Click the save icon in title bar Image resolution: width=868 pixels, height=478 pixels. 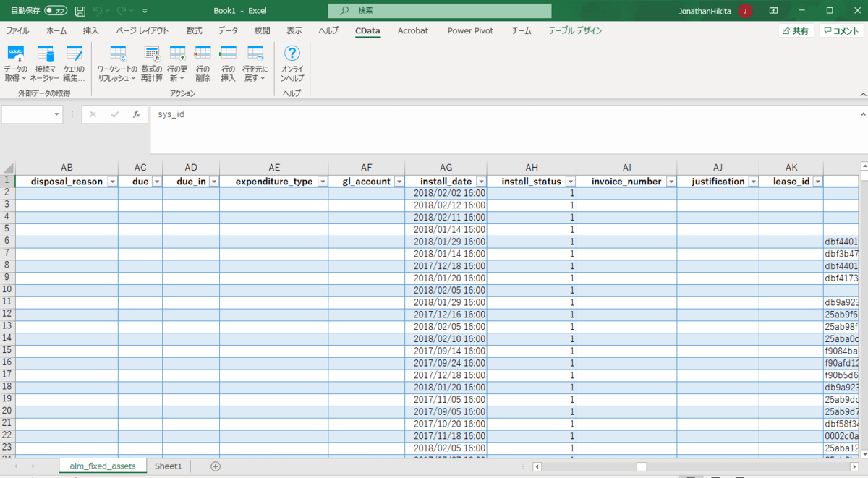(x=80, y=11)
